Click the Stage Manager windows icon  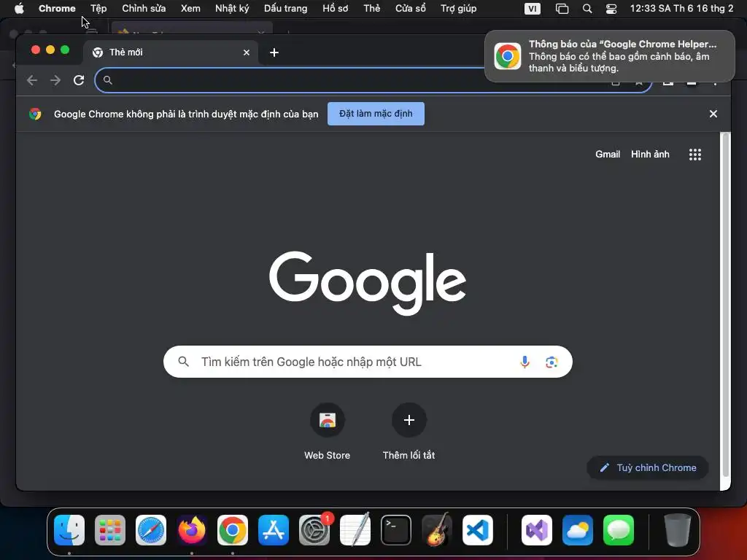click(562, 9)
